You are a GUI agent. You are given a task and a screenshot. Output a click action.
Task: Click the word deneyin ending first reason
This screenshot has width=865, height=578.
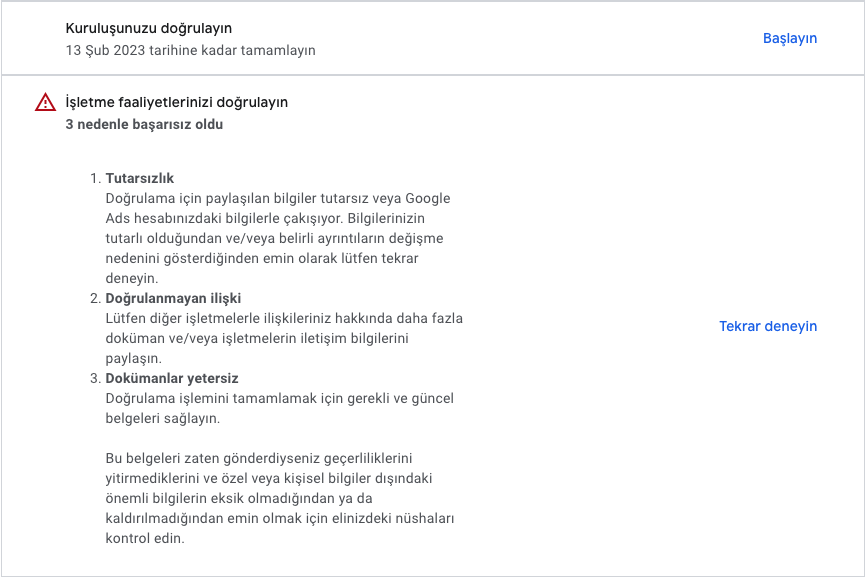(132, 279)
